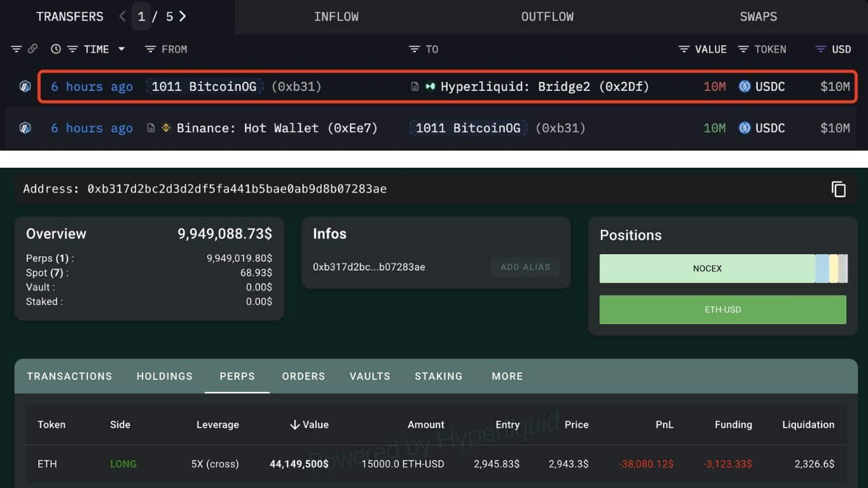Click the Perps (1) value 9,949,019.80$

[239, 258]
